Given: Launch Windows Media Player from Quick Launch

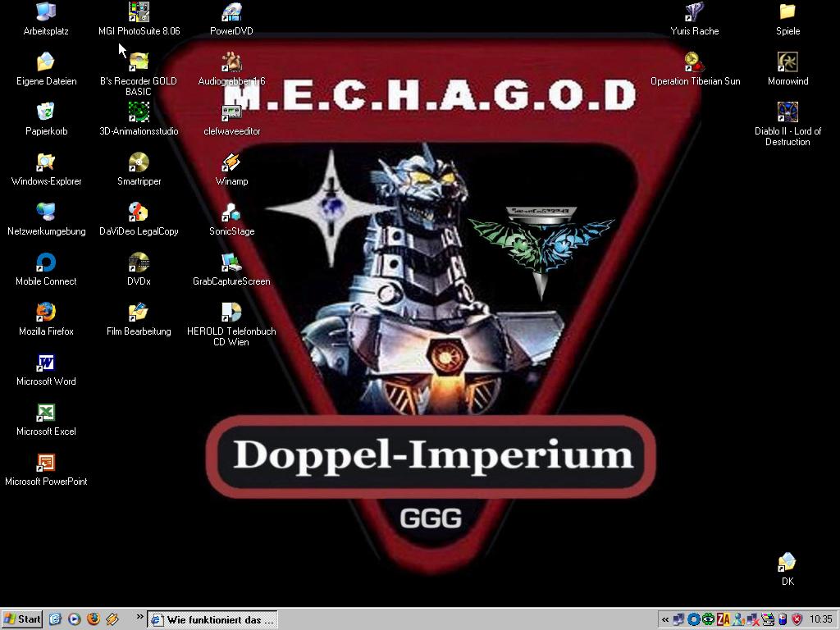Looking at the screenshot, I should [x=75, y=619].
